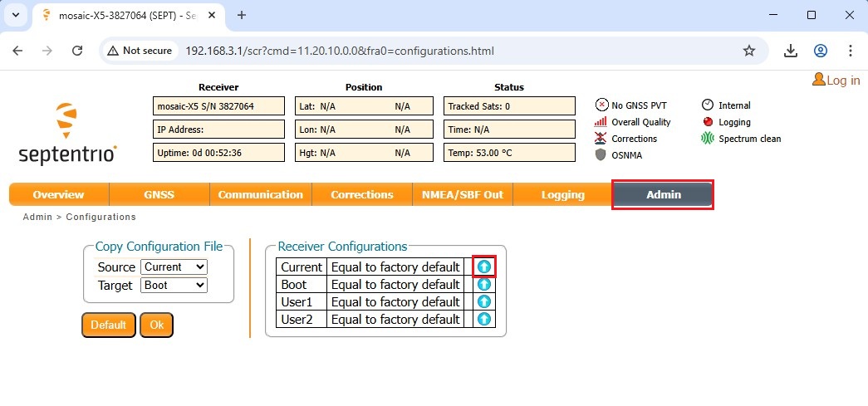
Task: Click the No GNSS PVT icon
Action: coord(601,105)
